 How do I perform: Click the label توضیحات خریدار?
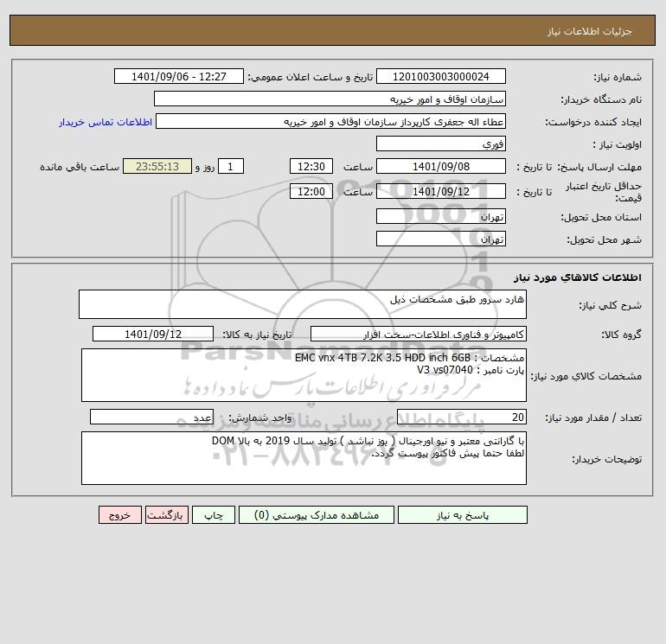coord(607,459)
